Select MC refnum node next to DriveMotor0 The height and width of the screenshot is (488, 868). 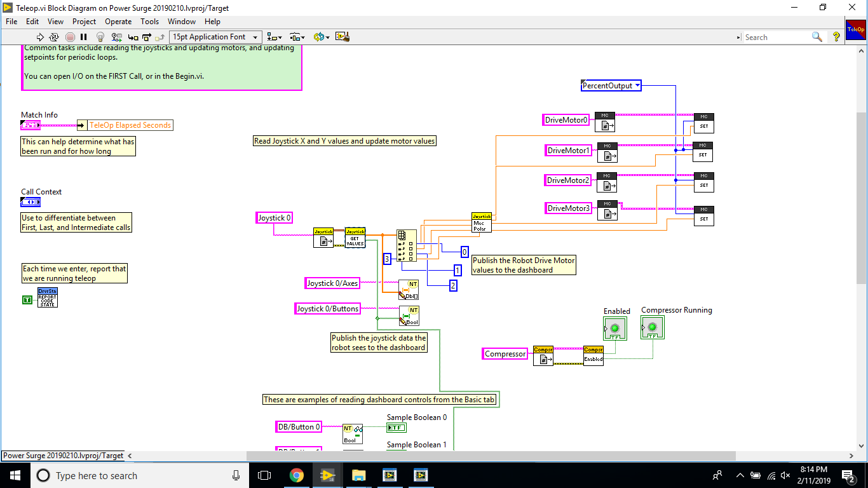pyautogui.click(x=605, y=122)
